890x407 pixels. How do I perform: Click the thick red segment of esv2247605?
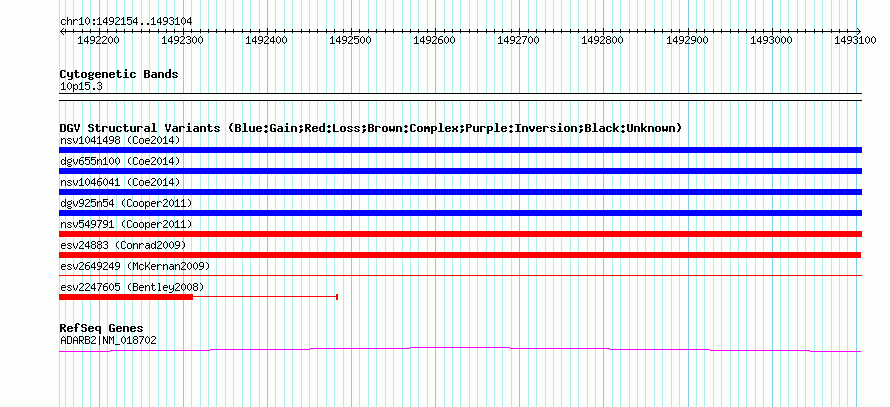126,297
